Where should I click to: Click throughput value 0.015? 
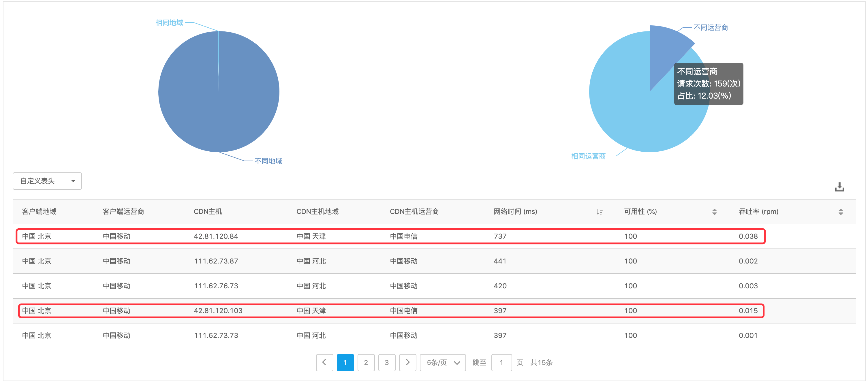[x=748, y=310]
